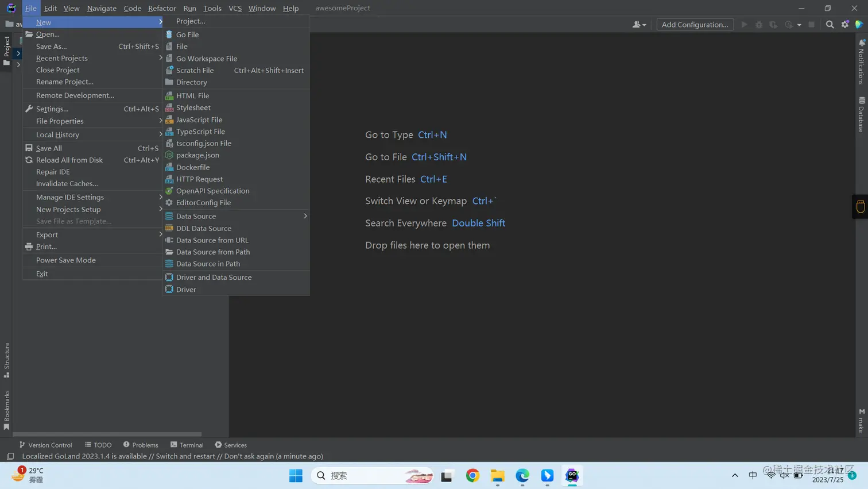Viewport: 868px width, 489px height.
Task: Click the TypeScript File icon
Action: pyautogui.click(x=169, y=132)
